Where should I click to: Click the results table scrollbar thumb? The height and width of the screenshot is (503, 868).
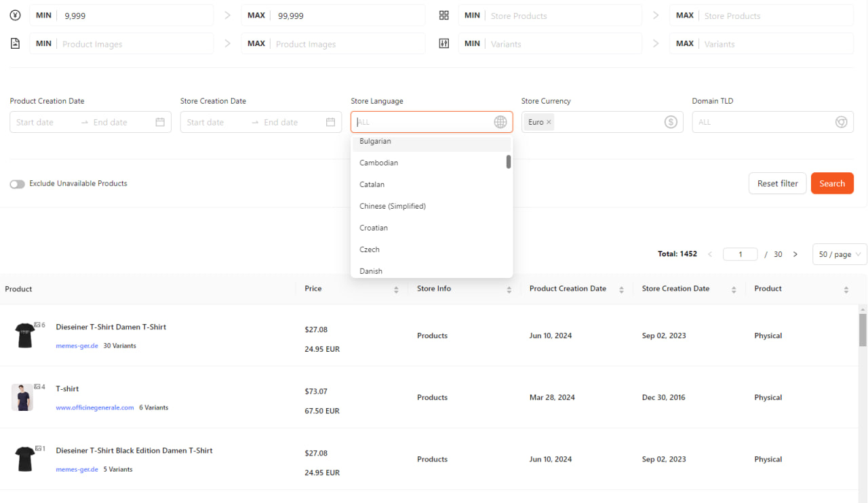tap(863, 329)
